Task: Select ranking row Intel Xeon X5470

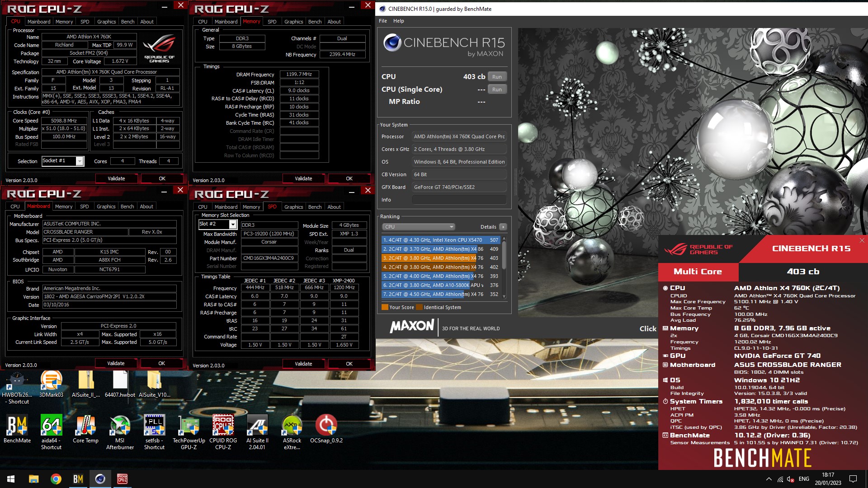Action: 441,240
